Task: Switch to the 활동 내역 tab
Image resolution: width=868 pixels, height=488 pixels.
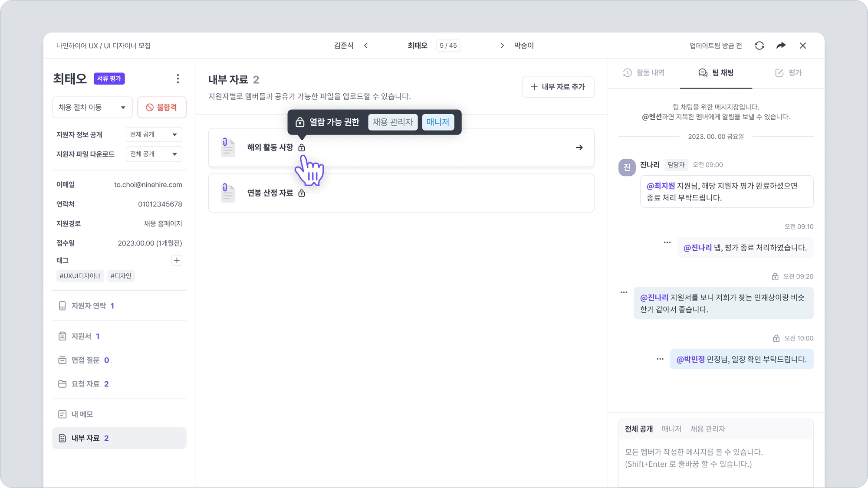Action: click(644, 73)
